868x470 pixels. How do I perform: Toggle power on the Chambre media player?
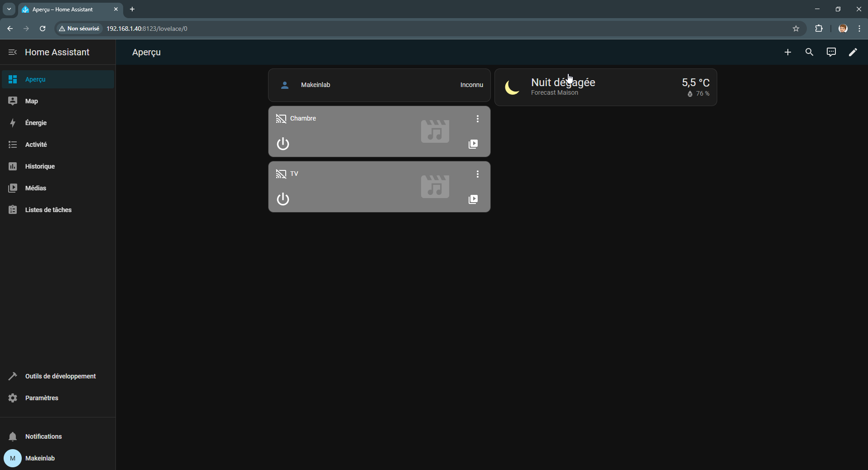[283, 144]
